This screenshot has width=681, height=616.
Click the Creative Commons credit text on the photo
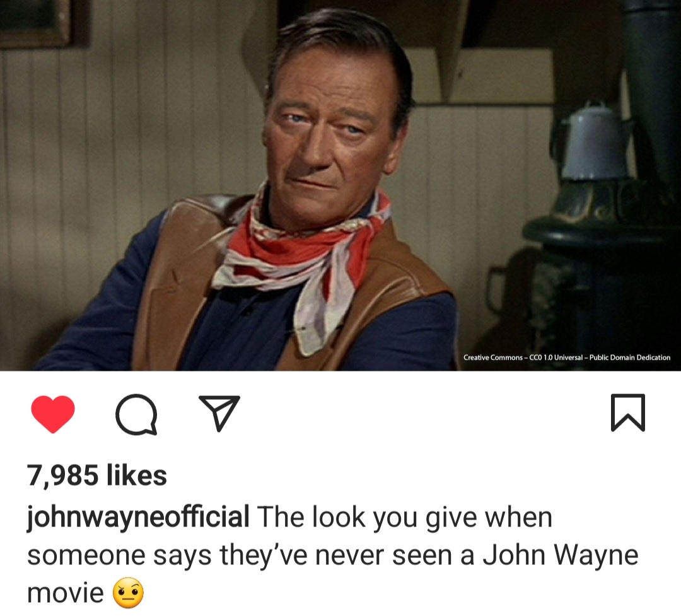coord(567,357)
